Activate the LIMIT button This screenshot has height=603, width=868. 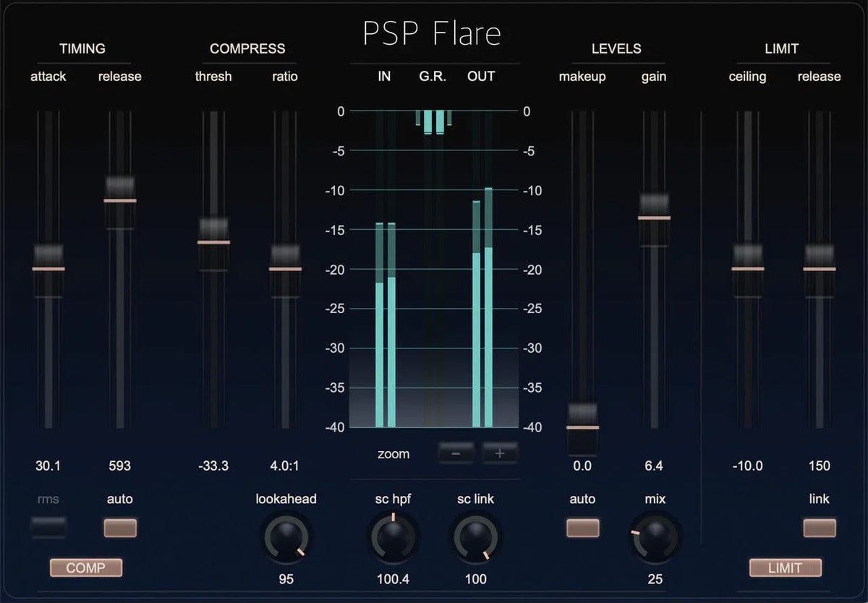[784, 568]
